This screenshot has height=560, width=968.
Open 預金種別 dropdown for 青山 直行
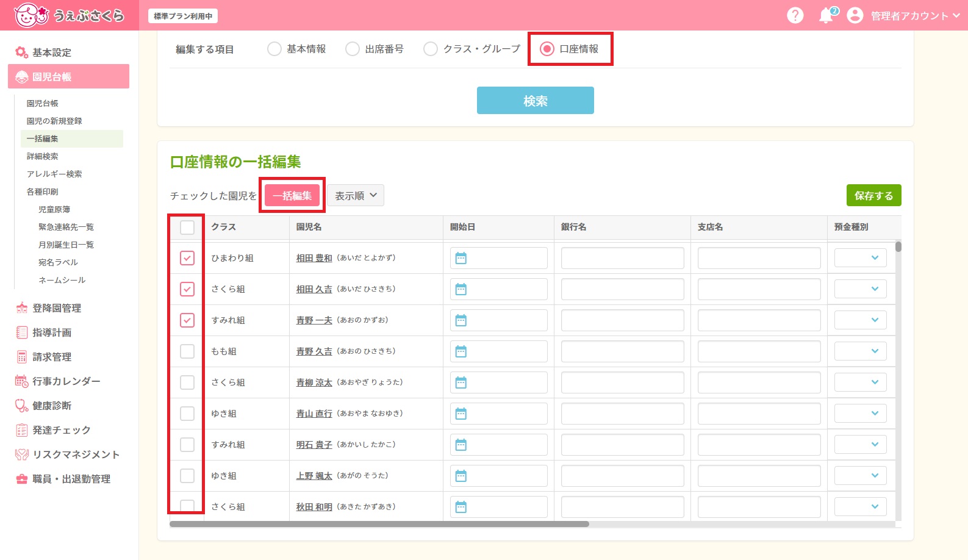[860, 414]
